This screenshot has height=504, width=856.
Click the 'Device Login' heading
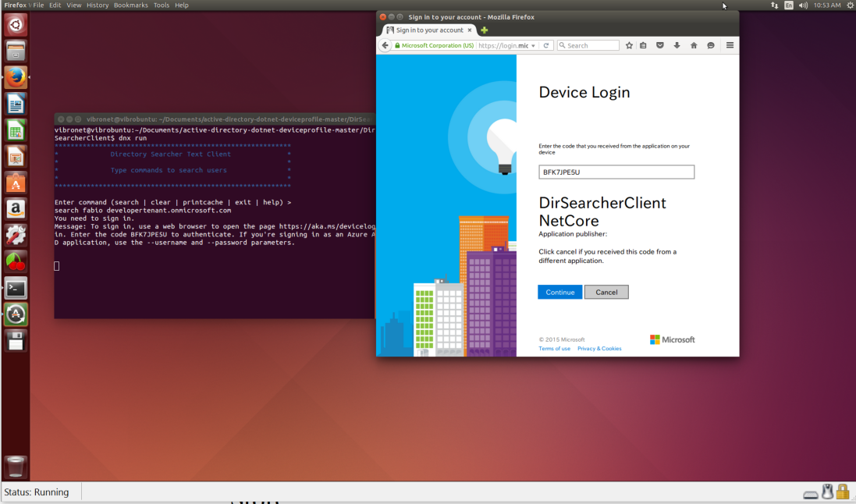pos(584,92)
